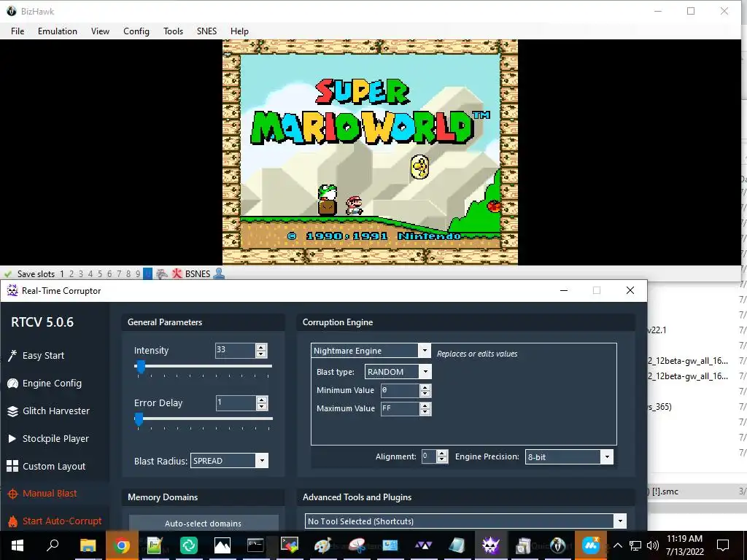Click the RTCV purple monster taskbar icon
Image resolution: width=747 pixels, height=560 pixels.
pos(490,545)
